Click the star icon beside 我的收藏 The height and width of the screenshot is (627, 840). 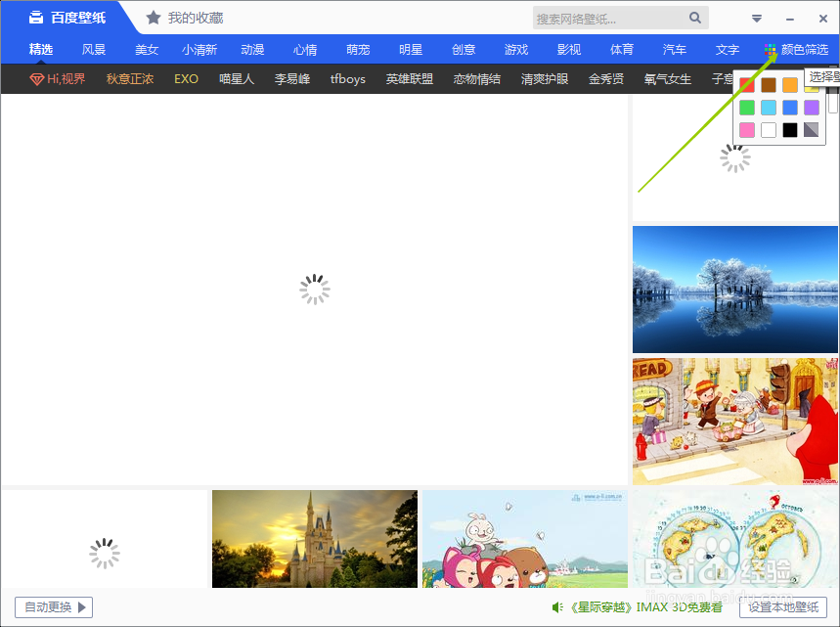[154, 18]
